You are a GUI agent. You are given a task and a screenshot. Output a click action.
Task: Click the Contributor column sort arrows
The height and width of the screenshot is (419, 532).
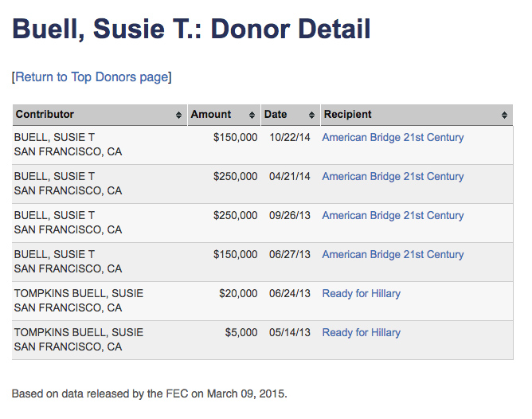[178, 116]
